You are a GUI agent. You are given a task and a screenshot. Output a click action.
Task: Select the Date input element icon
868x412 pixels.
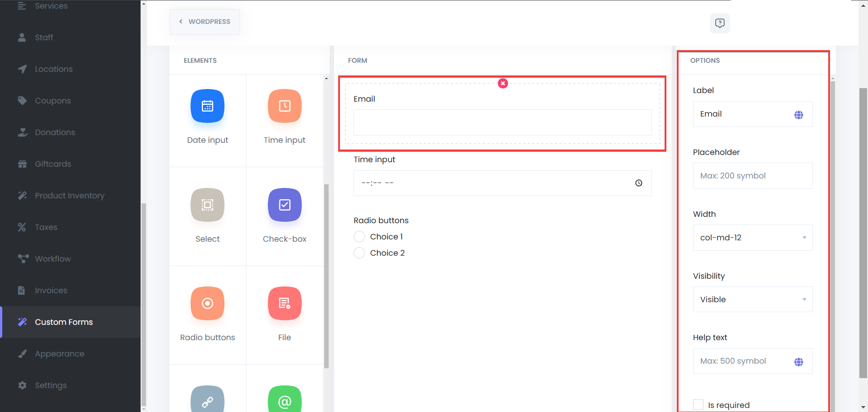tap(208, 106)
